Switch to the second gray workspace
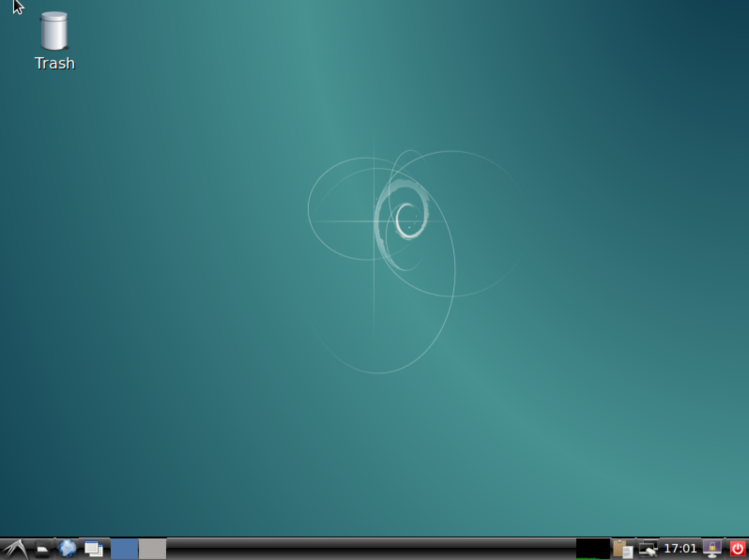 pos(153,549)
